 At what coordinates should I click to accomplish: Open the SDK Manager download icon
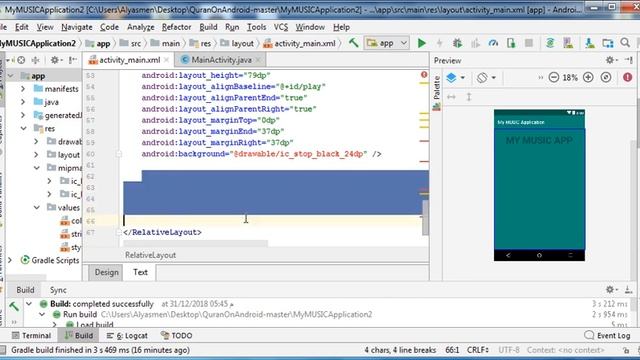point(589,43)
